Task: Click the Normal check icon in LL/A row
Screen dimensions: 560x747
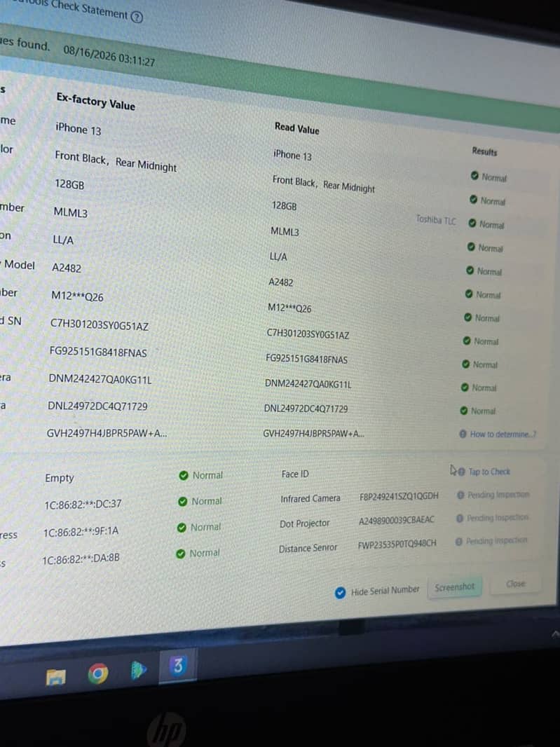Action: (x=470, y=270)
